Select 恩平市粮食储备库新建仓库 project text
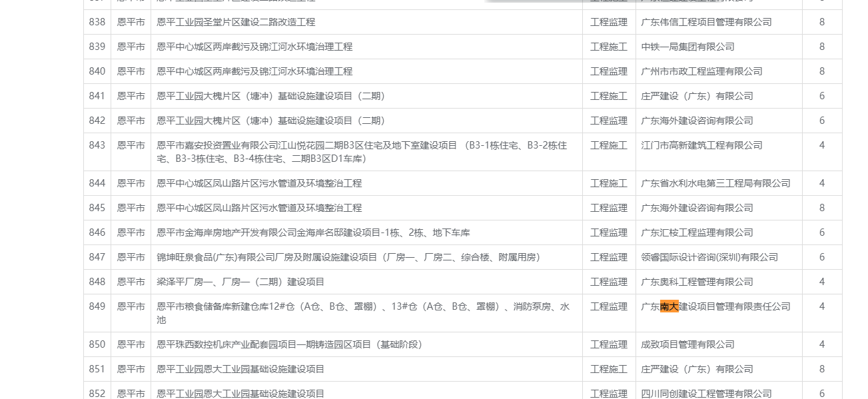Image resolution: width=868 pixels, height=399 pixels. tap(363, 313)
